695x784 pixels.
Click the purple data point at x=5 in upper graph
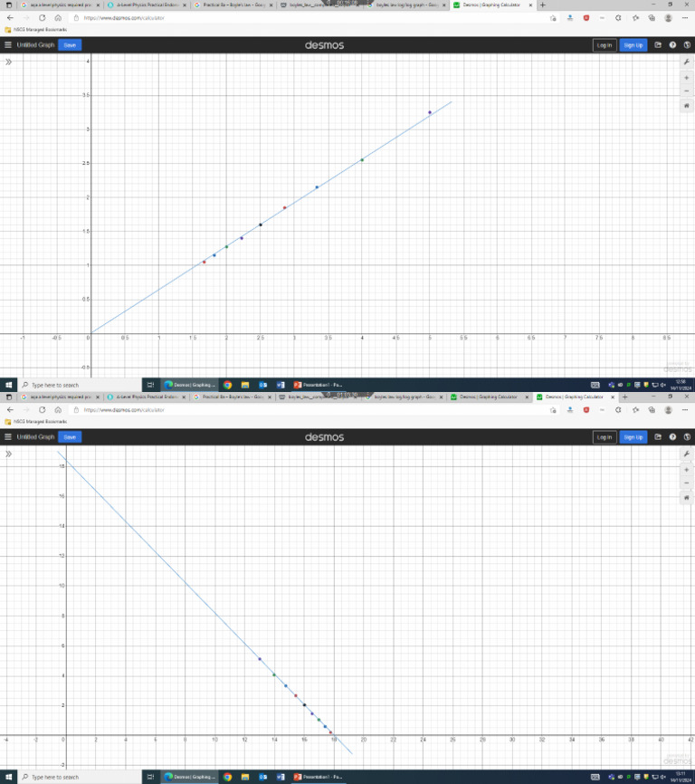coord(430,112)
